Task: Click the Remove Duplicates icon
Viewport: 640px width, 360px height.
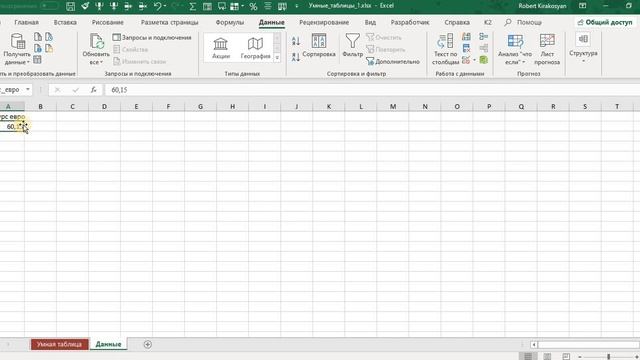Action: pos(466,49)
